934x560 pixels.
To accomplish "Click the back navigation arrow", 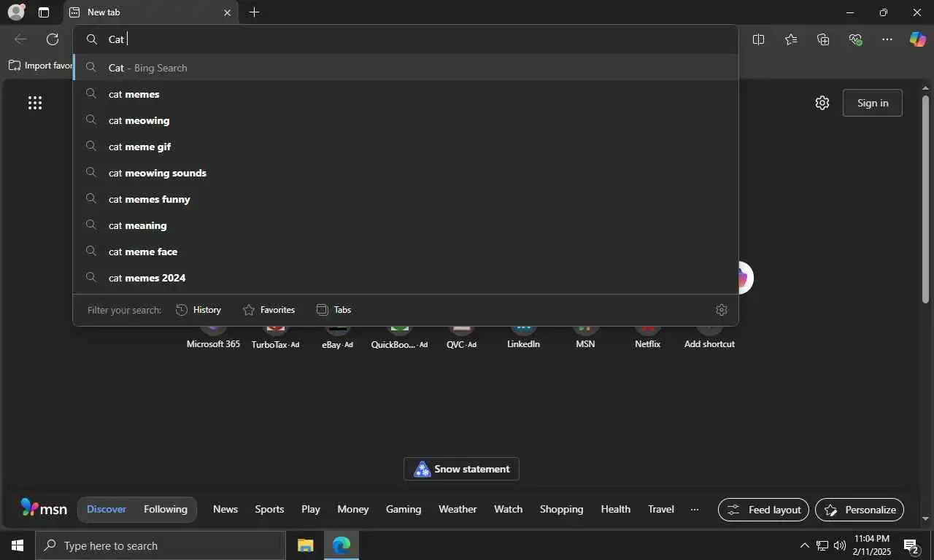I will tap(20, 39).
